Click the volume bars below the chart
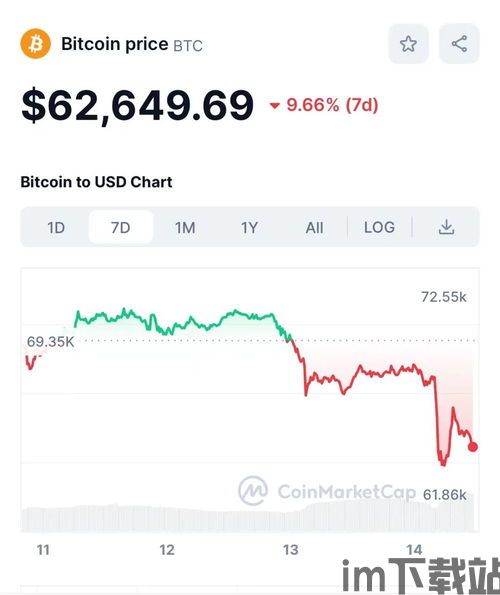Screen dimensions: 500x595 point(248,518)
